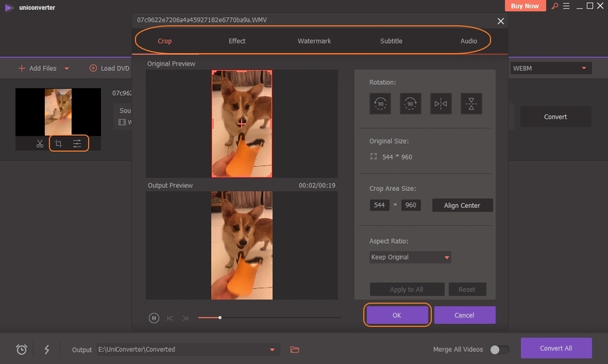Flip the video horizontally
608x364 pixels.
440,104
